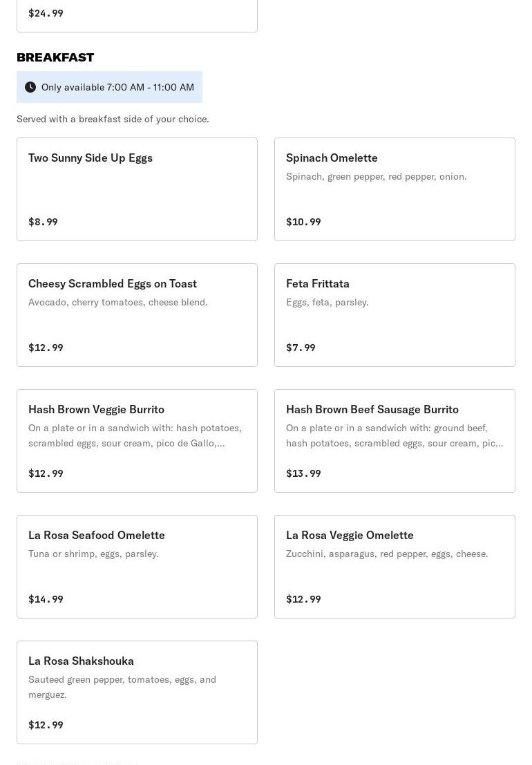Click the Shakshouka description mentioning merguez

click(122, 687)
